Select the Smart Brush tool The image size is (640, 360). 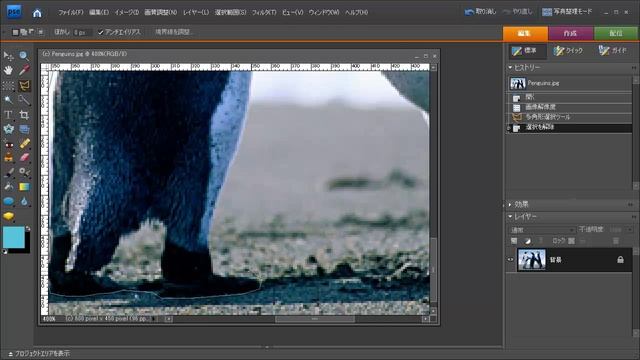pyautogui.click(x=24, y=172)
